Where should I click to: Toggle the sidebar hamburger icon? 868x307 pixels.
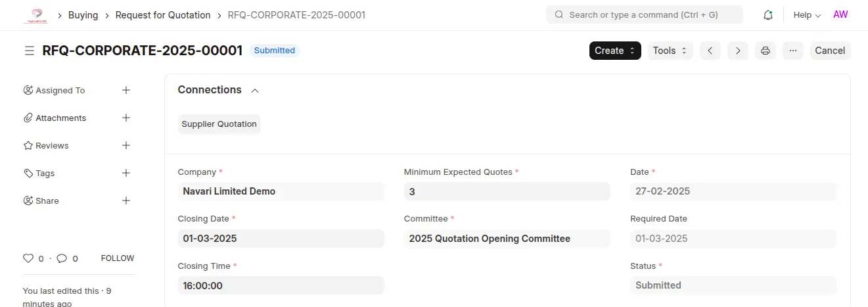click(x=30, y=51)
